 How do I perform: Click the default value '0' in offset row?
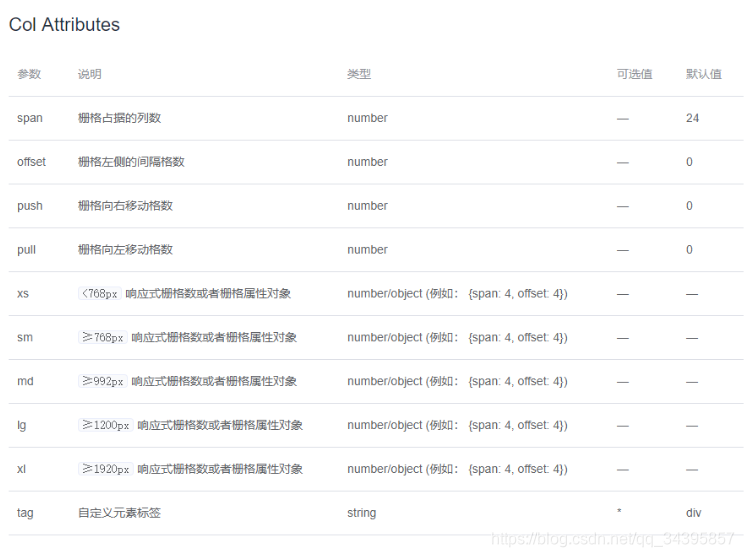[x=689, y=162]
